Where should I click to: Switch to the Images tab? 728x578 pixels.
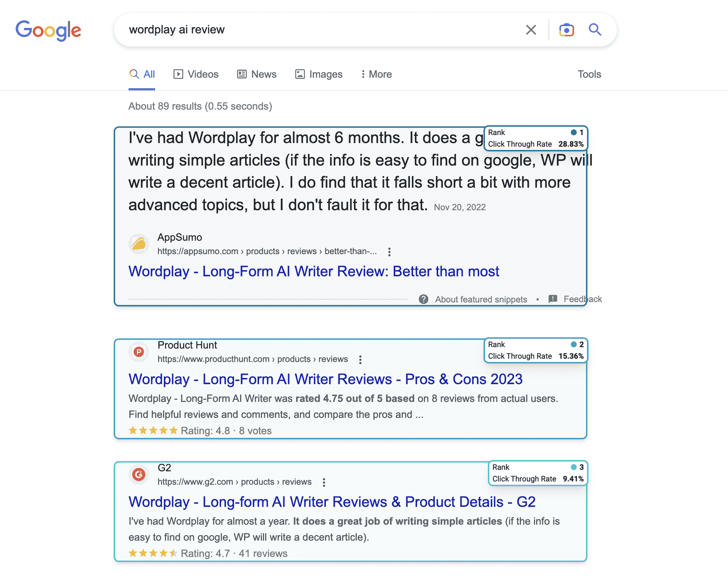click(x=319, y=74)
